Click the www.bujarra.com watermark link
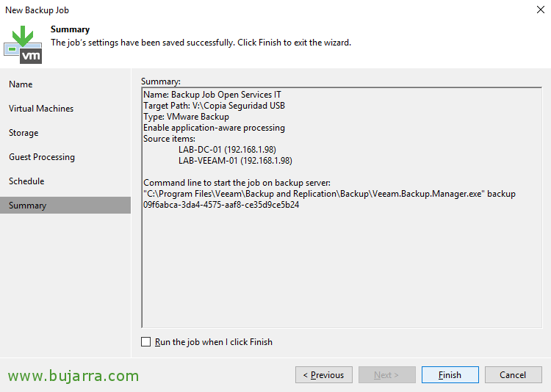The width and height of the screenshot is (551, 392). [x=73, y=376]
